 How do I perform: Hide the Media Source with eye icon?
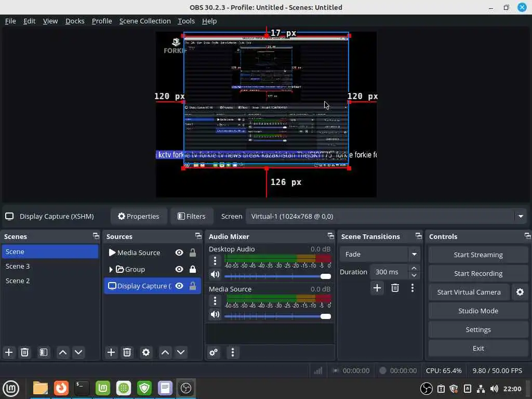[x=179, y=252]
